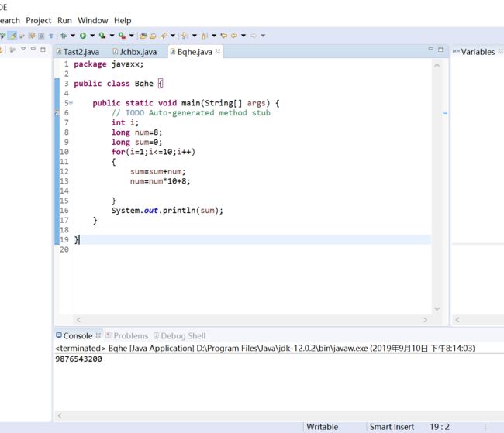The image size is (504, 433).
Task: Click the System.out.println(sum); code line
Action: (167, 211)
